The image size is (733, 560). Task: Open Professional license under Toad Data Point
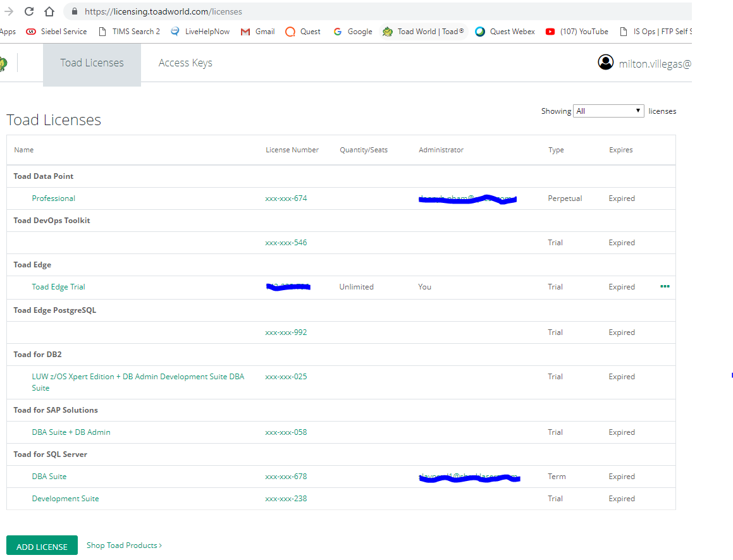53,198
